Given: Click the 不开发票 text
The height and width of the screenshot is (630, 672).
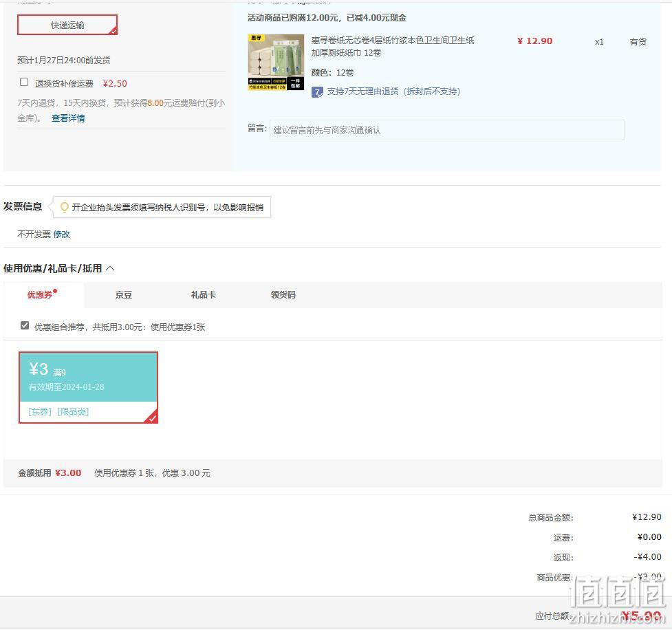Looking at the screenshot, I should click(34, 235).
